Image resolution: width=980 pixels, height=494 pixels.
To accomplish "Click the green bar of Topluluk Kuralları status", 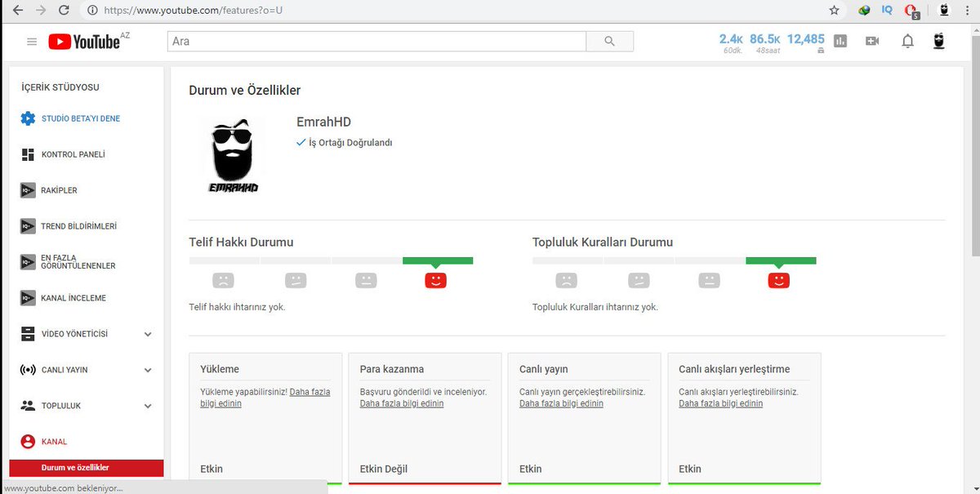I will (x=781, y=260).
